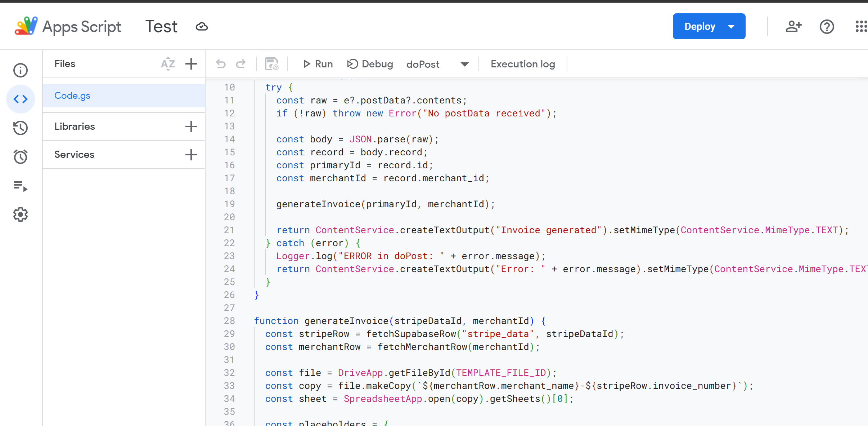Add a service with plus button
This screenshot has height=426, width=868.
click(x=191, y=155)
